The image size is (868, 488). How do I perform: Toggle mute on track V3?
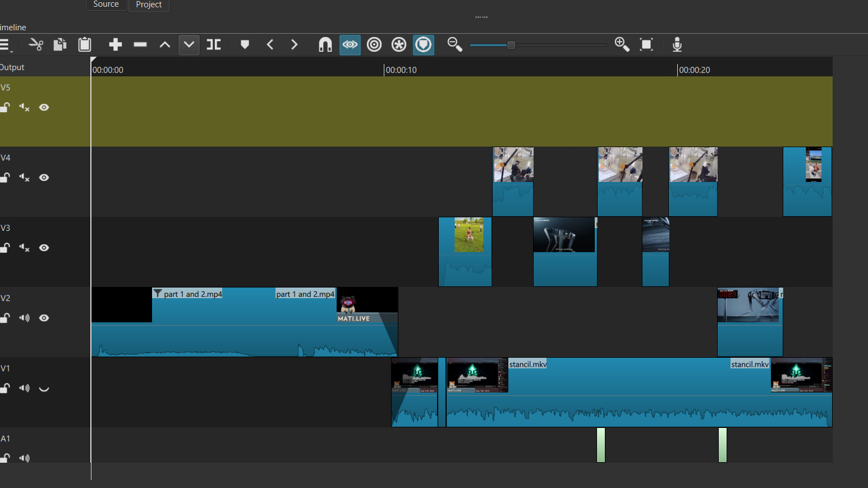tap(24, 248)
